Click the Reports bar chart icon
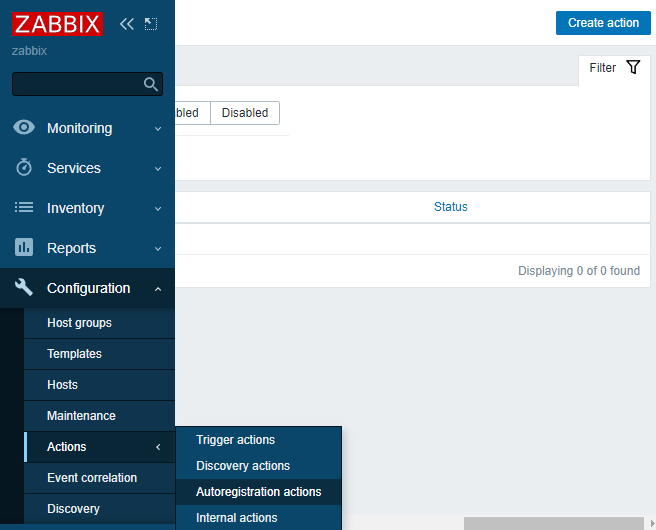 click(25, 248)
